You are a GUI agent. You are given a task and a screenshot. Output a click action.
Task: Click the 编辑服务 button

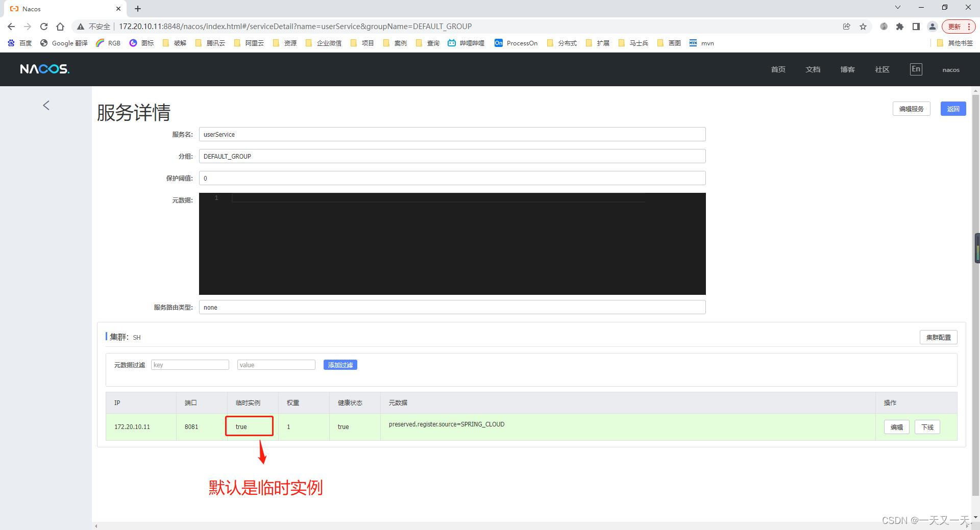911,108
